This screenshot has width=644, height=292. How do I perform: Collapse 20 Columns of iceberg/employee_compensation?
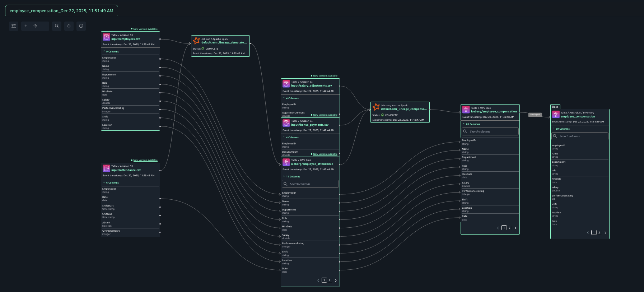point(471,124)
